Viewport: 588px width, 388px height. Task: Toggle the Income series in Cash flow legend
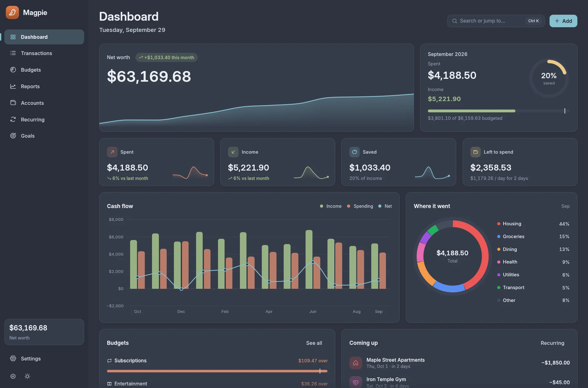point(331,206)
